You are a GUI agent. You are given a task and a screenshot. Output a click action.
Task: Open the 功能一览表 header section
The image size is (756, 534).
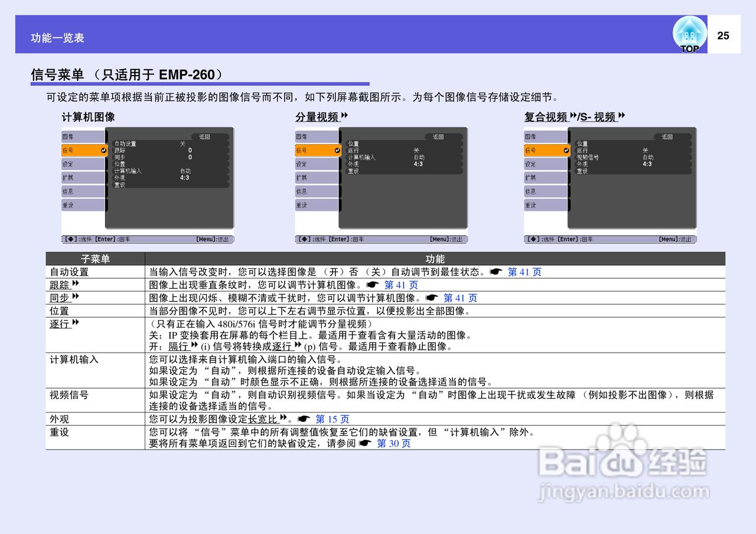pos(57,37)
